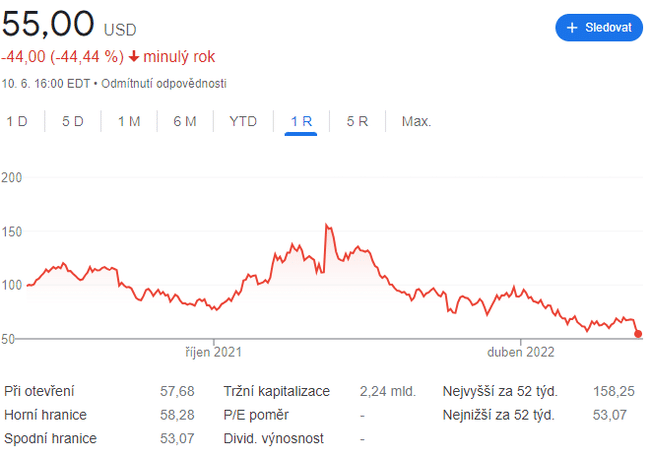The image size is (650, 460).
Task: Select the 5 D chart range
Action: tap(73, 122)
